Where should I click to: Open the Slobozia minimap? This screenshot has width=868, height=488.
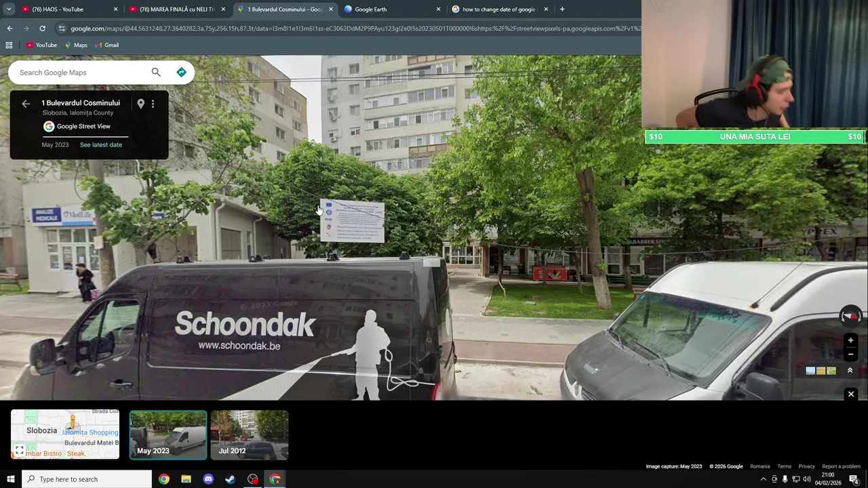(x=65, y=434)
